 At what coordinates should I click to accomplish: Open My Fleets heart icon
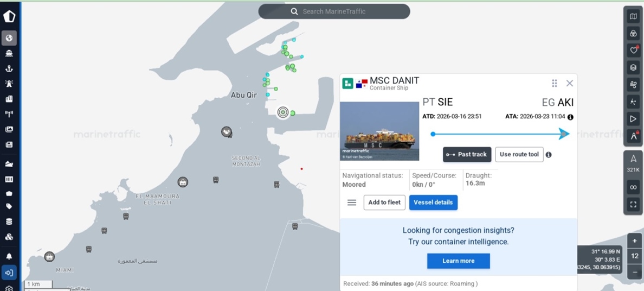pyautogui.click(x=633, y=50)
